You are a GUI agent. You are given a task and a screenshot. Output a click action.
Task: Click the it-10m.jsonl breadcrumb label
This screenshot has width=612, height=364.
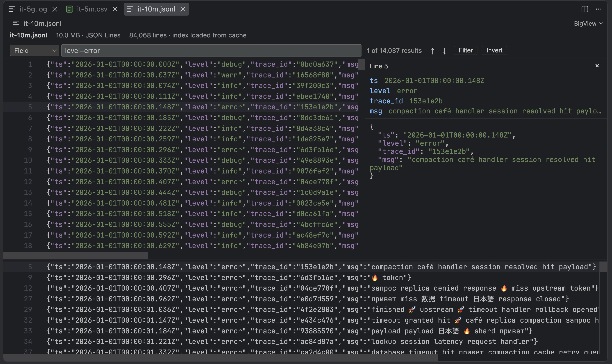42,24
